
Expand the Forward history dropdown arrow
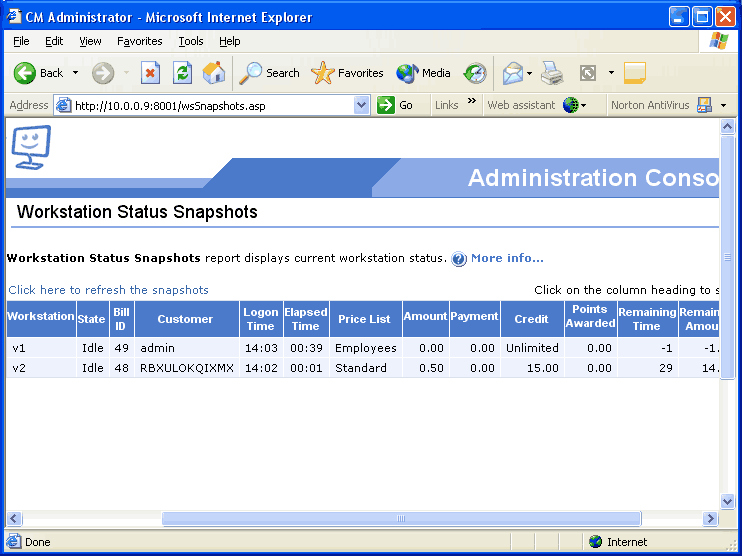pyautogui.click(x=126, y=73)
